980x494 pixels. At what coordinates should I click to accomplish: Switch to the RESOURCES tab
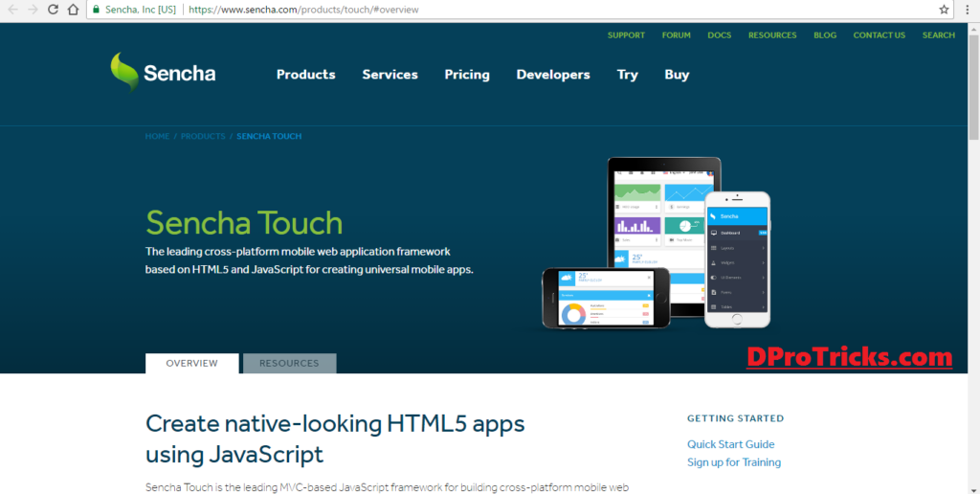289,363
